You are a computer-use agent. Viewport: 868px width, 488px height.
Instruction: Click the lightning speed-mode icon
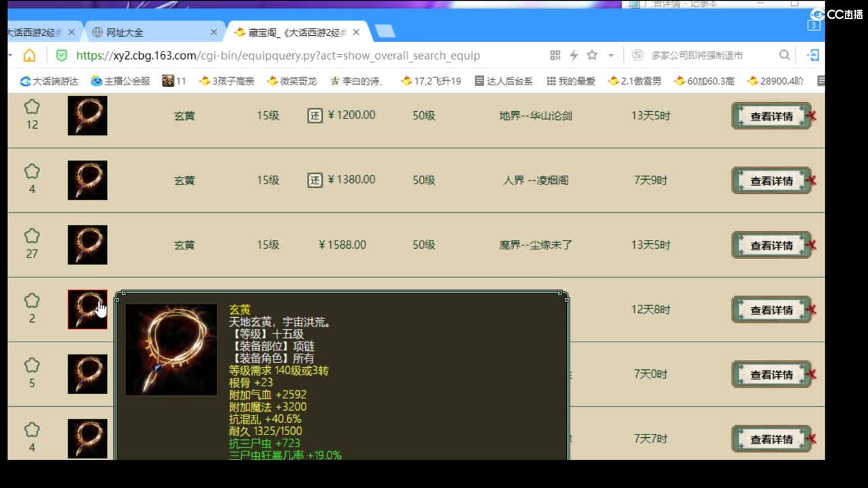[574, 56]
